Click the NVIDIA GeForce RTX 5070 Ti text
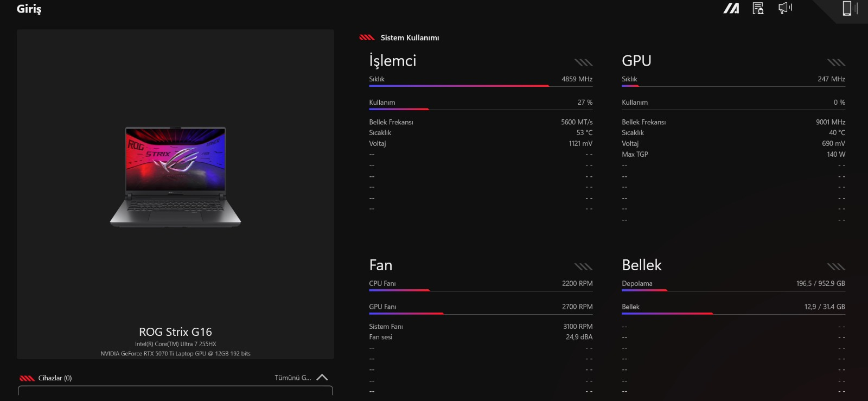Viewport: 868px width, 401px height. [175, 354]
